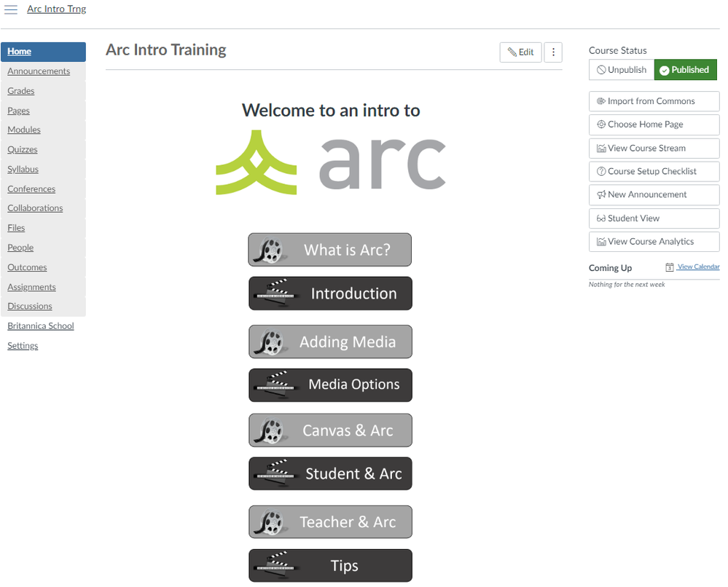Image resolution: width=728 pixels, height=587 pixels.
Task: Click the film reel on Adding Media
Action: (x=271, y=342)
